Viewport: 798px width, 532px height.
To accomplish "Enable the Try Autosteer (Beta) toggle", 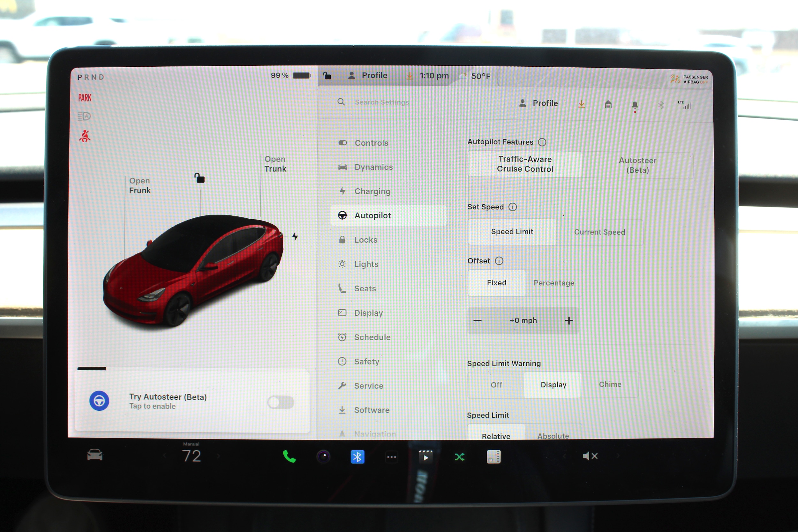I will pos(280,402).
